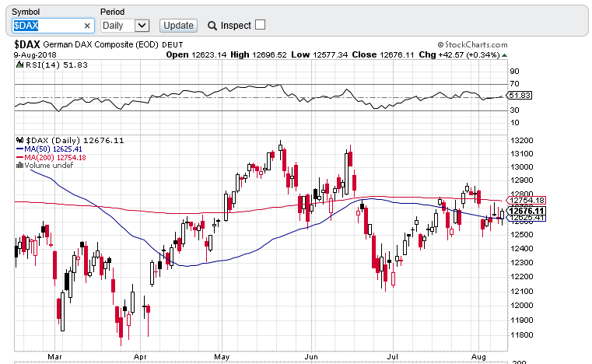
Task: Click the MA(50) 12625.41 legend label
Action: coord(53,149)
